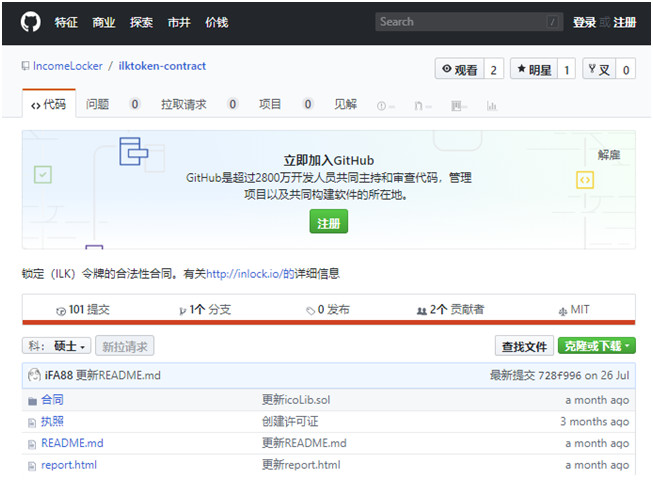This screenshot has width=653, height=481.
Task: Open the 更新README.md commit message
Action: click(118, 375)
